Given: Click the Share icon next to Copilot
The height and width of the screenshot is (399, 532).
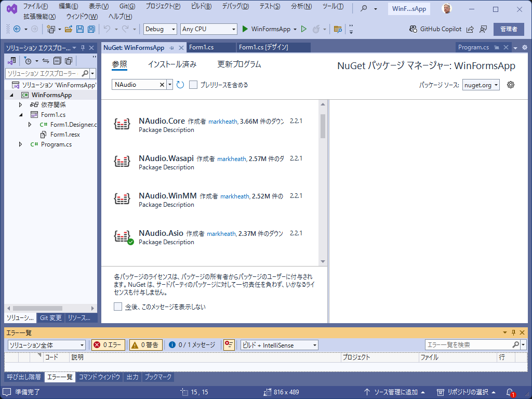Looking at the screenshot, I should coord(470,29).
